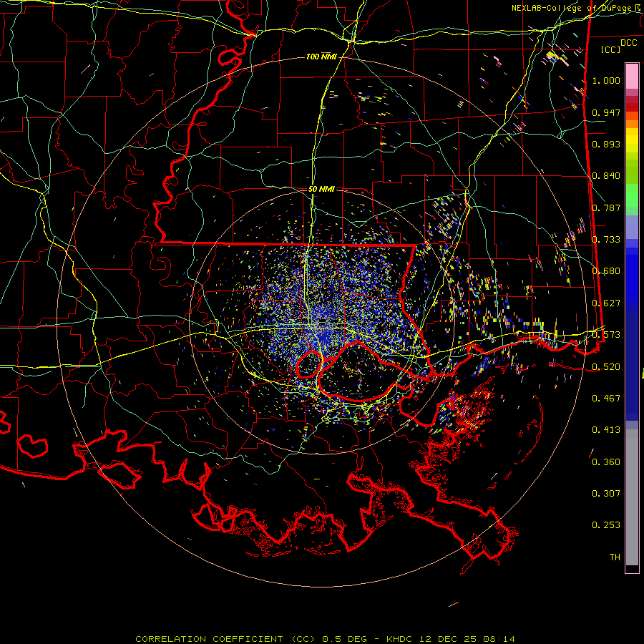This screenshot has height=644, width=644.
Task: Click the 0.787 scale value
Action: 606,208
